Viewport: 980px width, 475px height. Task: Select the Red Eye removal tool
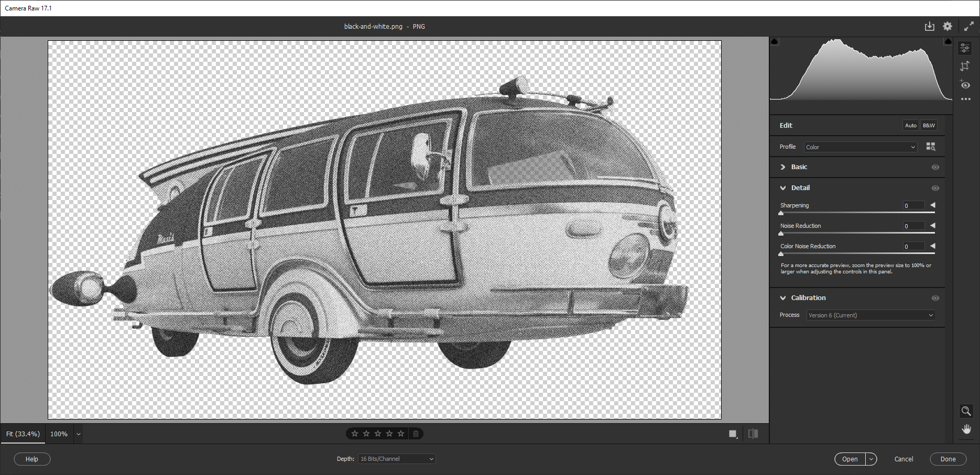click(x=965, y=84)
